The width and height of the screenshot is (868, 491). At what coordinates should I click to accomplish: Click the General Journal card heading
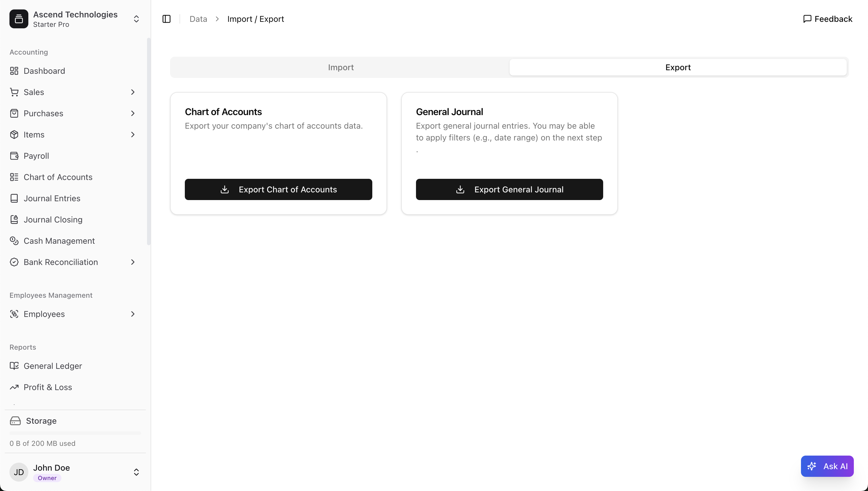(449, 112)
